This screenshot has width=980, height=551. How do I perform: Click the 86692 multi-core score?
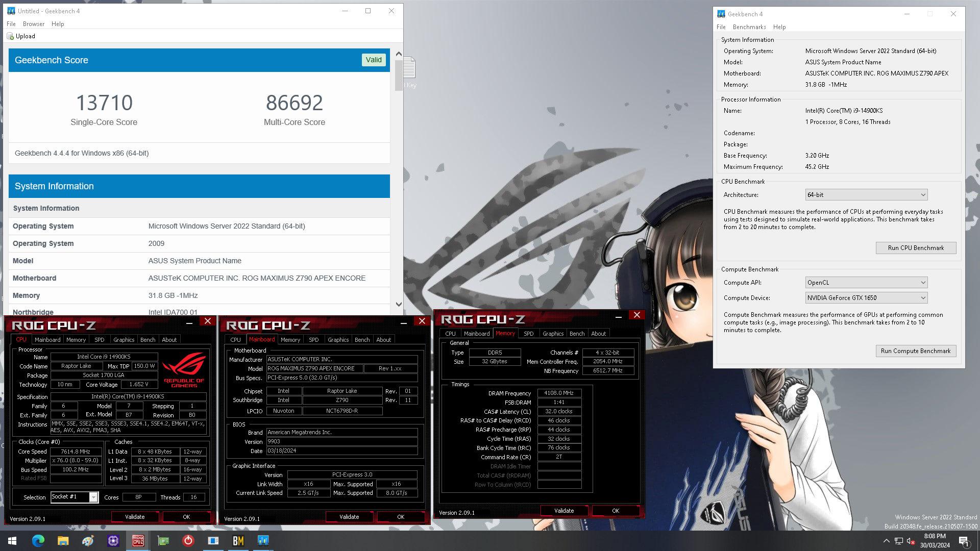coord(295,103)
